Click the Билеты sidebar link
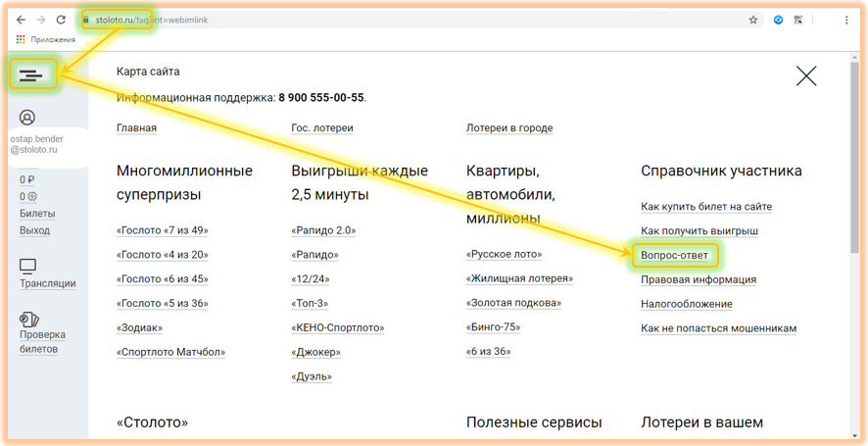 [37, 214]
